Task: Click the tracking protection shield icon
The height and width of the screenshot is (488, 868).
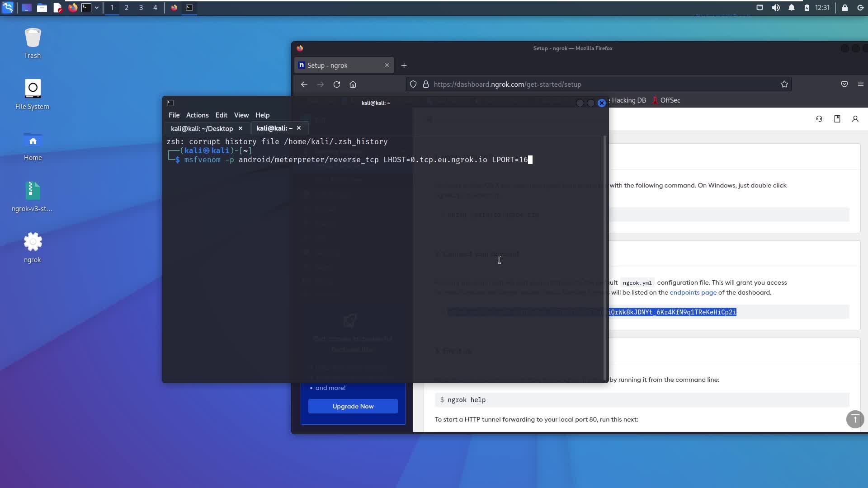Action: pos(413,84)
